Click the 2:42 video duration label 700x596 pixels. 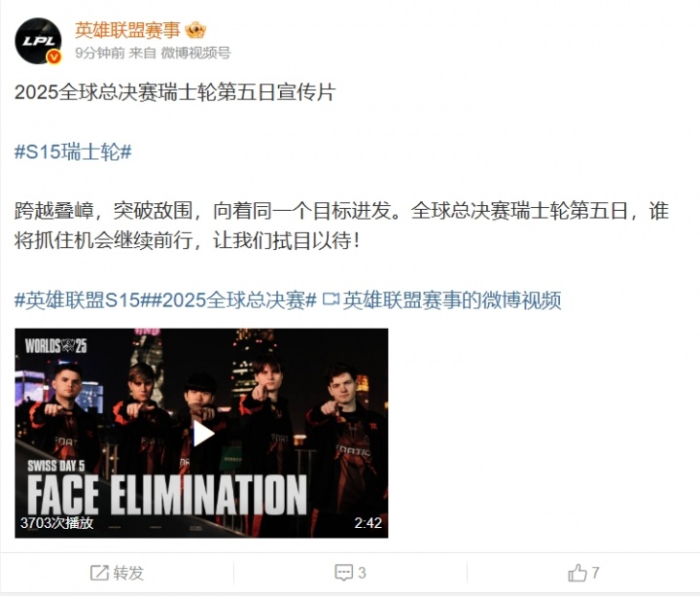tap(367, 523)
